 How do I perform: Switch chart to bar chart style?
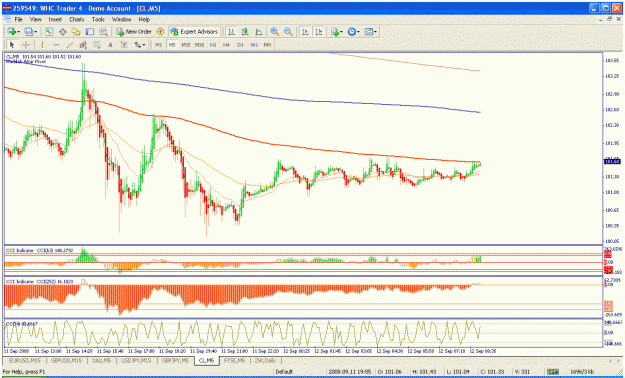231,32
